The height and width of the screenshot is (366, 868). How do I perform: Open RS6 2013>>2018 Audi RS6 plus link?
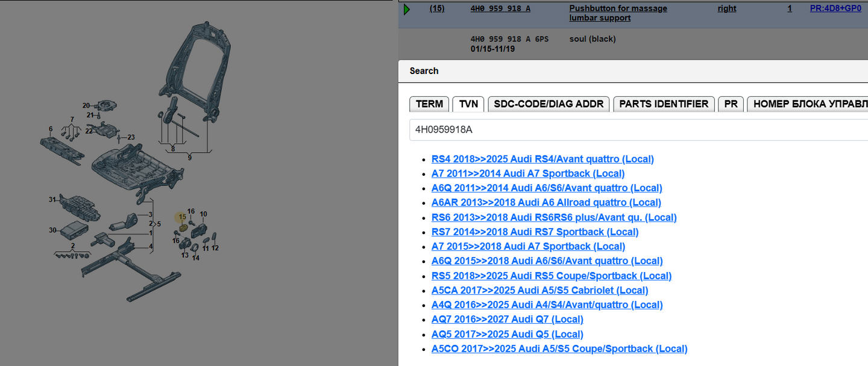554,217
